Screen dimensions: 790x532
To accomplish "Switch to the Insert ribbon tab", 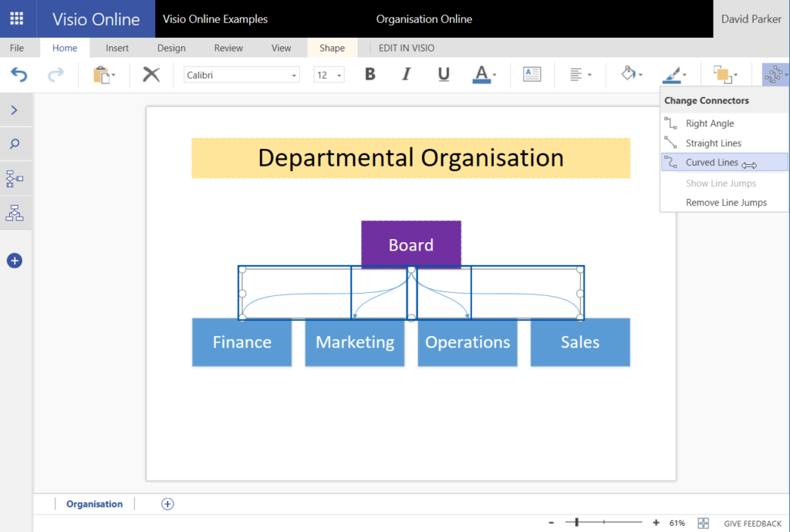I will (x=117, y=47).
